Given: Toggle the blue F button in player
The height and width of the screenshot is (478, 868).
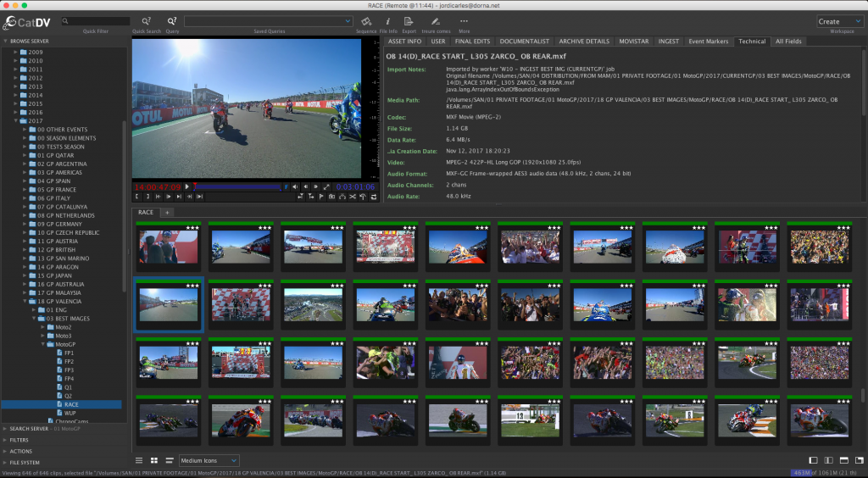Looking at the screenshot, I should click(x=286, y=186).
